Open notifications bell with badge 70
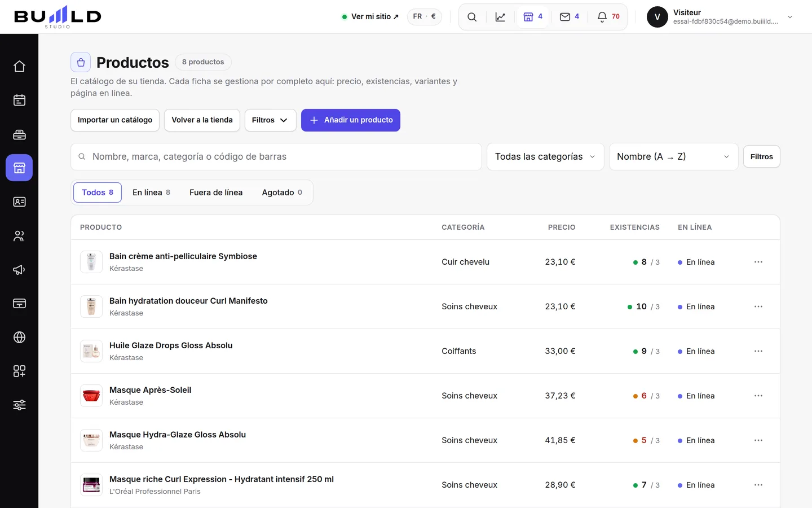The width and height of the screenshot is (812, 508). 608,17
